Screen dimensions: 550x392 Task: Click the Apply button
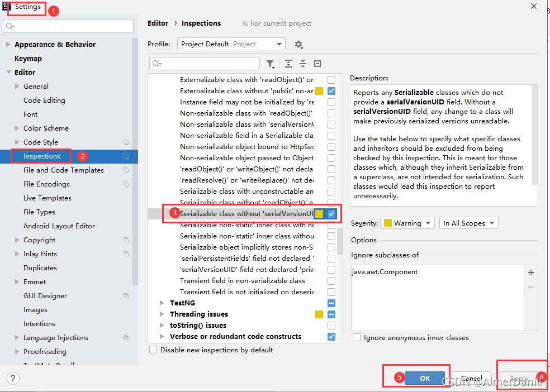(519, 379)
